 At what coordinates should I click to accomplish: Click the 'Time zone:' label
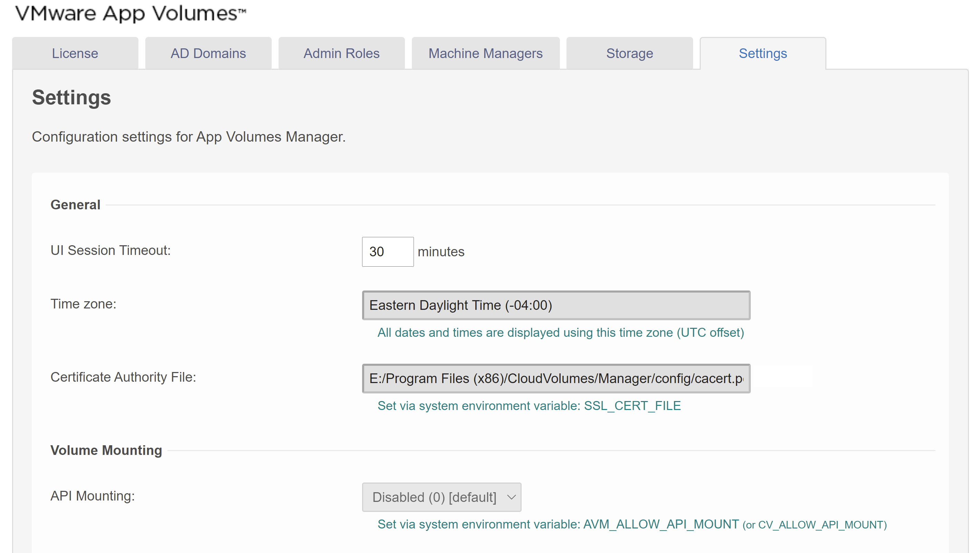(x=83, y=304)
